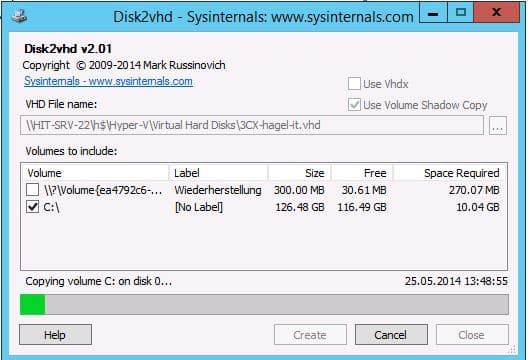Minimize the Disk2vhd window

[x=433, y=13]
